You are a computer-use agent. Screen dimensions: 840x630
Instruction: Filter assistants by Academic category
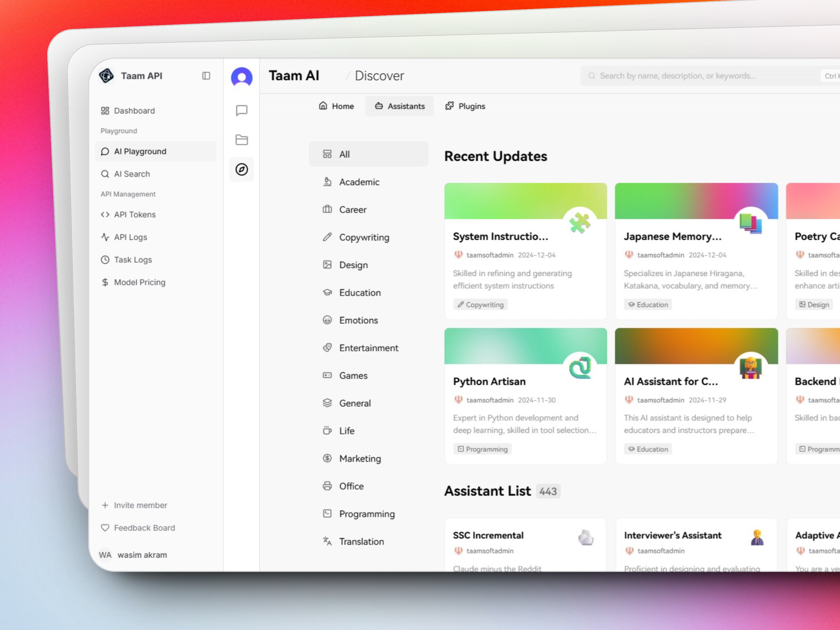(x=359, y=182)
